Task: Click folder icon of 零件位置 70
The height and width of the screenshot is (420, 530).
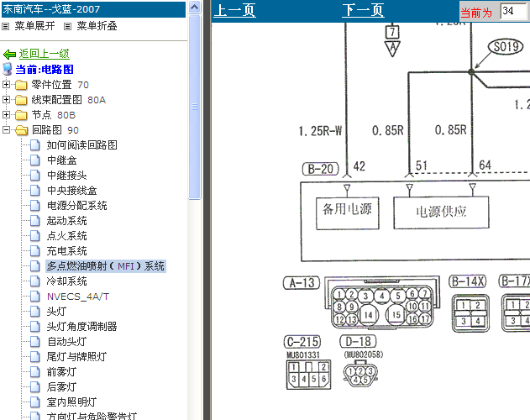Action: tap(21, 85)
